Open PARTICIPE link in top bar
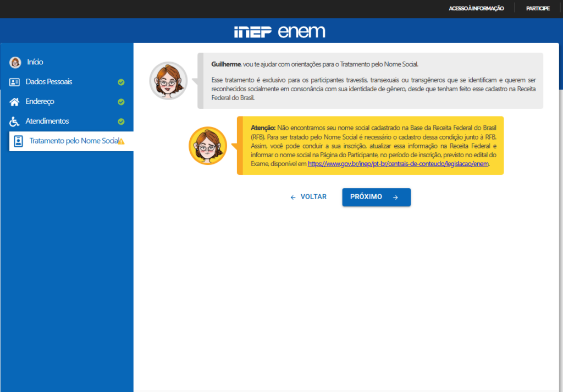This screenshot has width=563, height=392. tap(538, 8)
